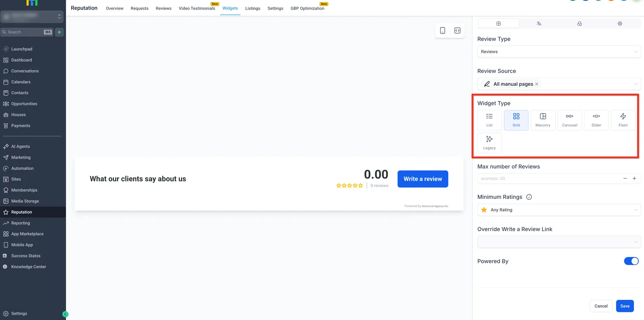Select the Grid widget type
The image size is (644, 320).
pyautogui.click(x=516, y=120)
